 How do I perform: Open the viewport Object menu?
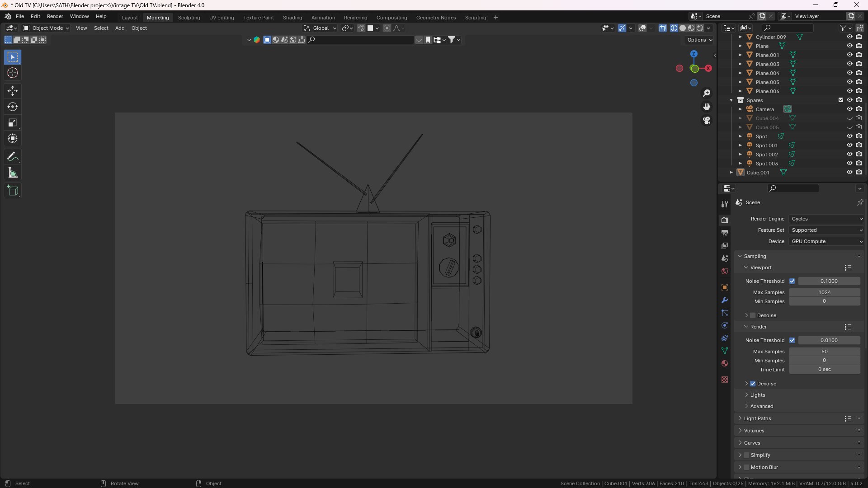(x=139, y=28)
